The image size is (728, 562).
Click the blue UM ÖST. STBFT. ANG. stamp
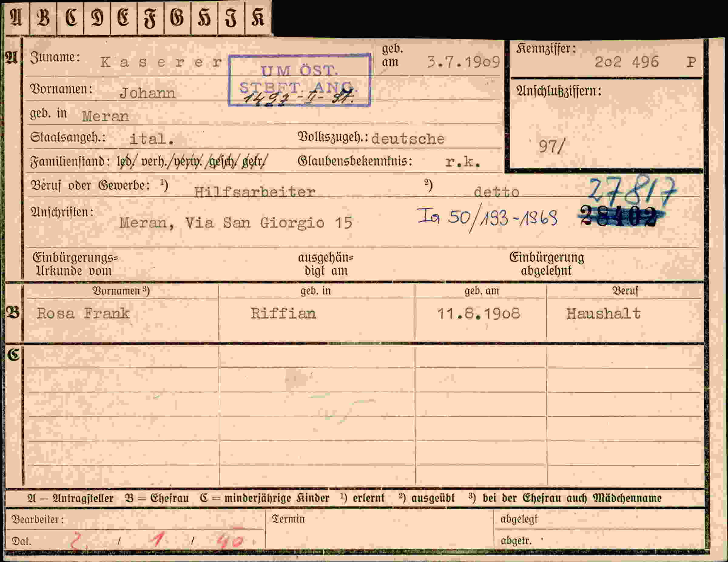click(x=299, y=80)
